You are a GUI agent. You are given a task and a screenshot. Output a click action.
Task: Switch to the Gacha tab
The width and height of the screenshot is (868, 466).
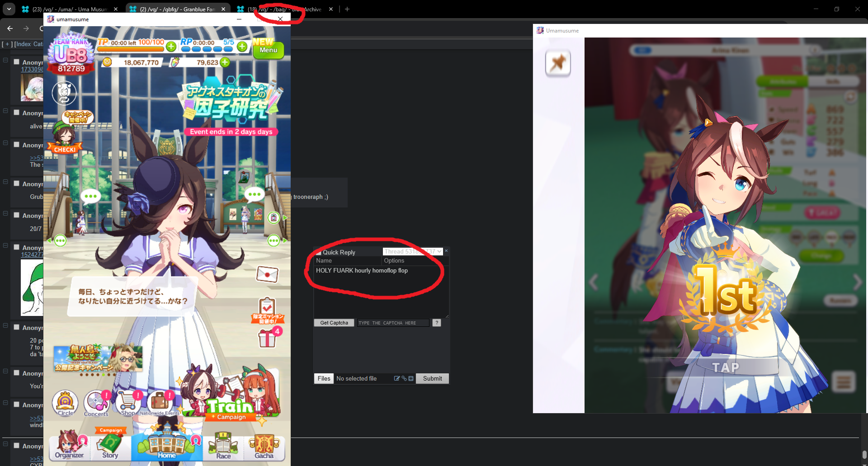click(x=264, y=446)
